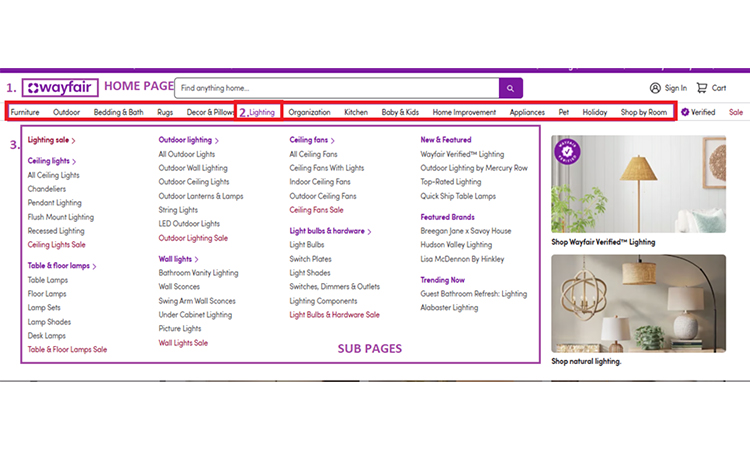Expand the Ceiling fans heading
Viewport: 750px width, 450px height.
312,140
